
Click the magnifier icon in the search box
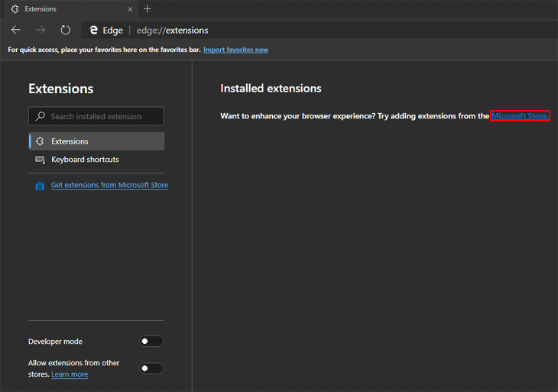point(41,116)
